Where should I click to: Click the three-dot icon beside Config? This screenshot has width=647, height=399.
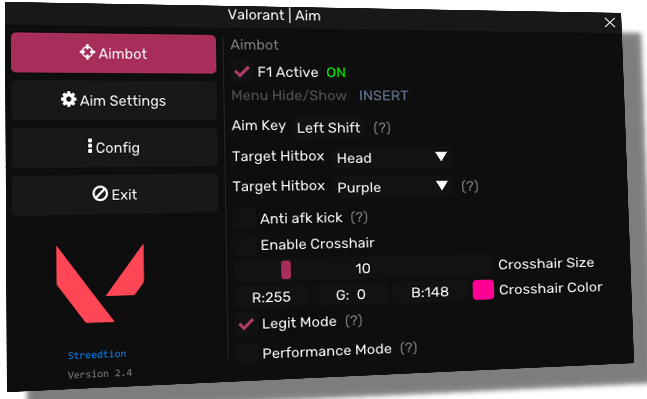[x=90, y=146]
